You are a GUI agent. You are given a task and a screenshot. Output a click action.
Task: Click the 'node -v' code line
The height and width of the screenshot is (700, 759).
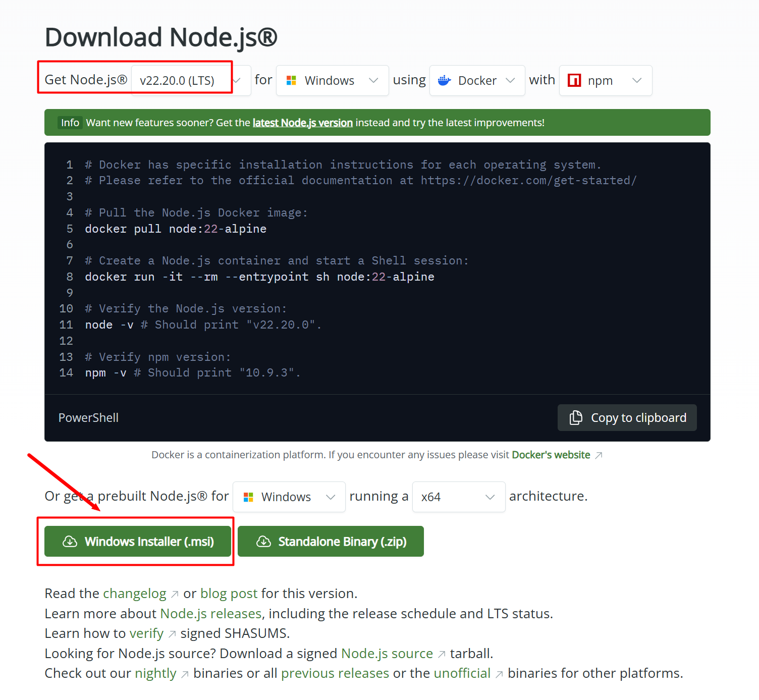point(203,325)
